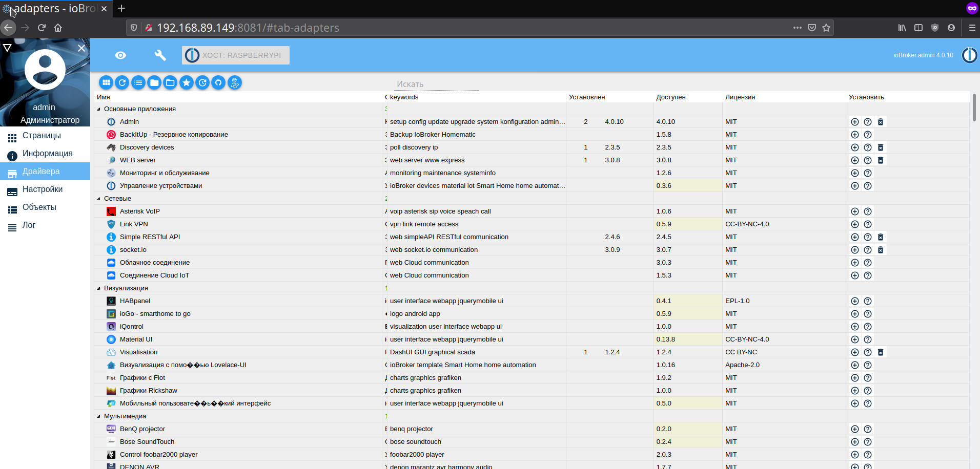This screenshot has width=980, height=469.
Task: Install the BenQ projector adapter
Action: coord(854,429)
